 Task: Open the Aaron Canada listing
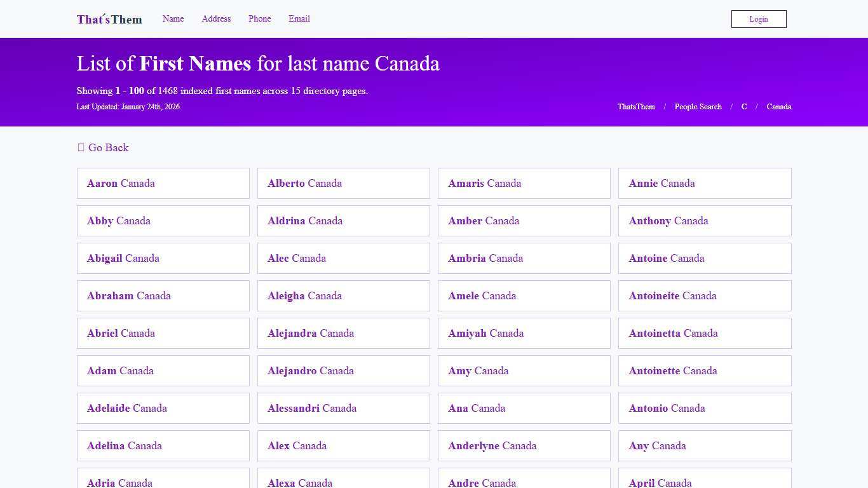coord(121,183)
